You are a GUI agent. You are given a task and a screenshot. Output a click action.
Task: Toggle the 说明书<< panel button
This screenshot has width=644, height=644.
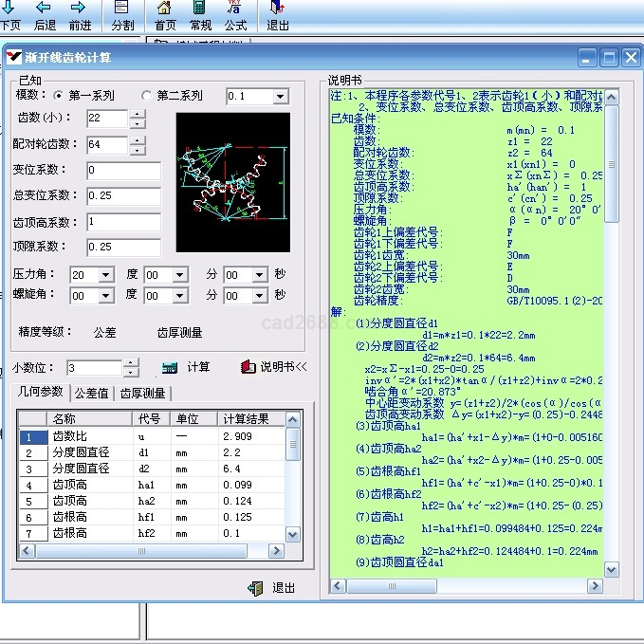click(x=275, y=367)
